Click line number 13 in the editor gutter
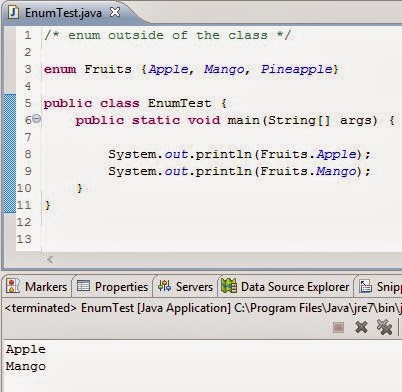Screen dimensions: 402x392 (24, 239)
